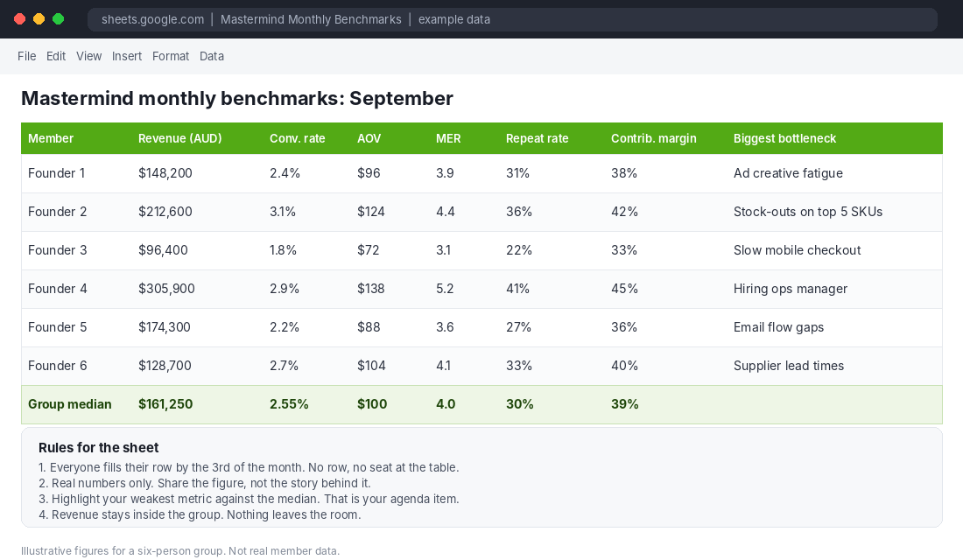The image size is (963, 560).
Task: Click contribution margin 45%
Action: click(624, 289)
